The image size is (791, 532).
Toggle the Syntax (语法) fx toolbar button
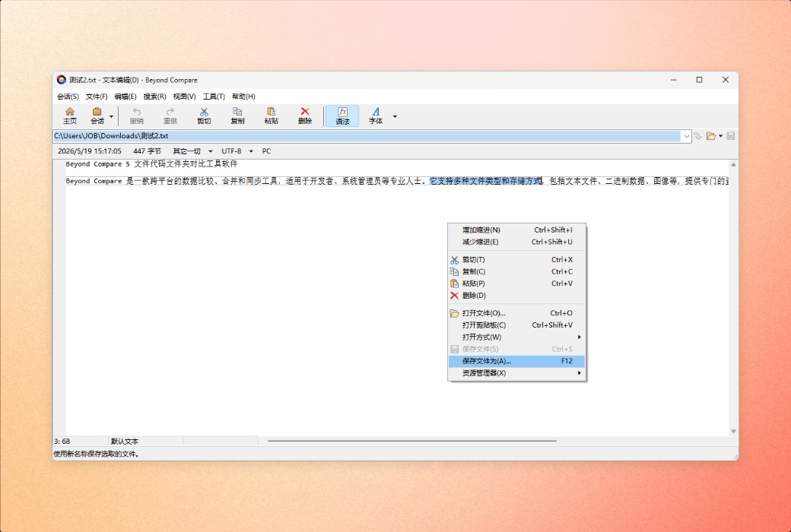point(342,116)
